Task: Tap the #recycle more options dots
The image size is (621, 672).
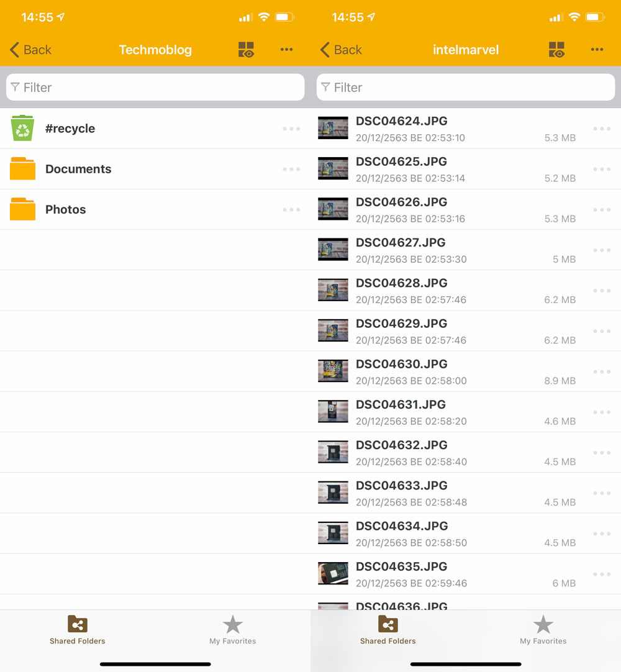Action: [x=291, y=129]
